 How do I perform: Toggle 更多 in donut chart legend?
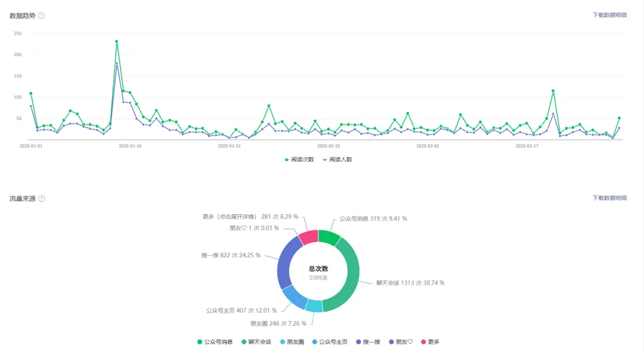(430, 342)
